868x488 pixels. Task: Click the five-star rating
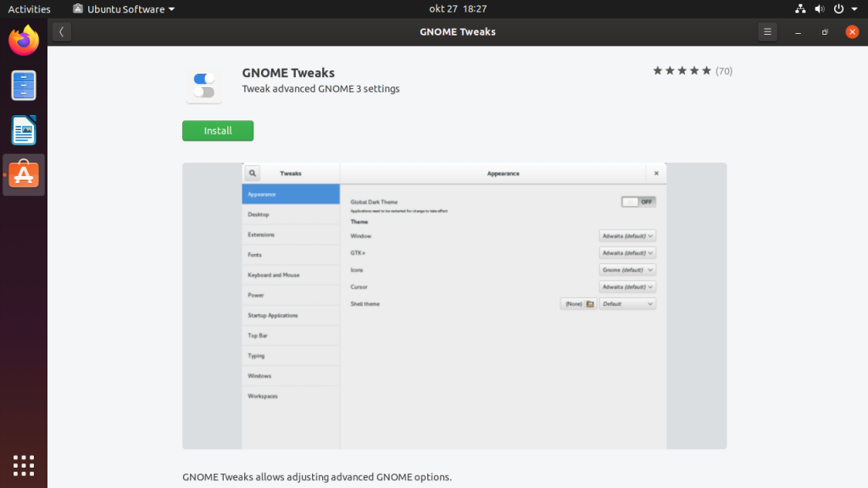682,71
